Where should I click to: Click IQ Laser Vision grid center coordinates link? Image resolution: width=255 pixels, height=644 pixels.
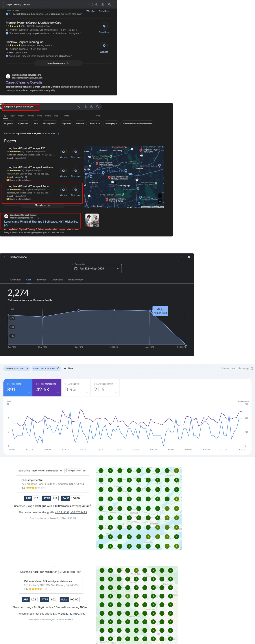coord(69,613)
